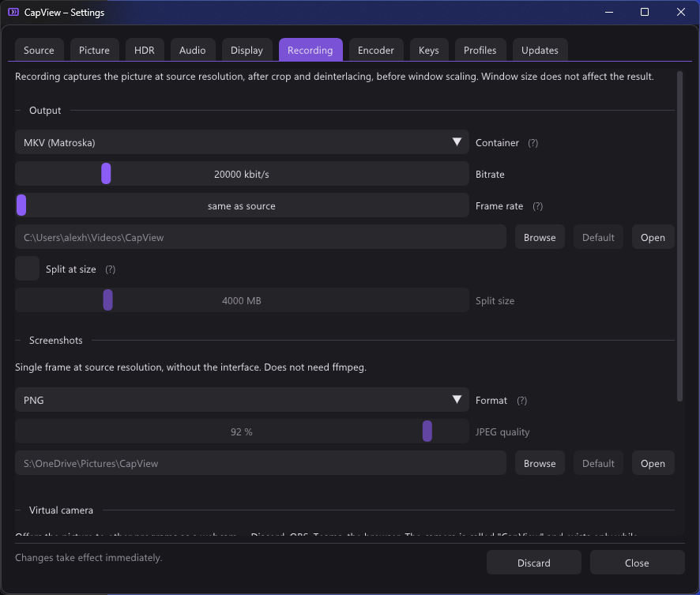Reset the video folder with Default button
This screenshot has width=700, height=595.
pyautogui.click(x=598, y=237)
